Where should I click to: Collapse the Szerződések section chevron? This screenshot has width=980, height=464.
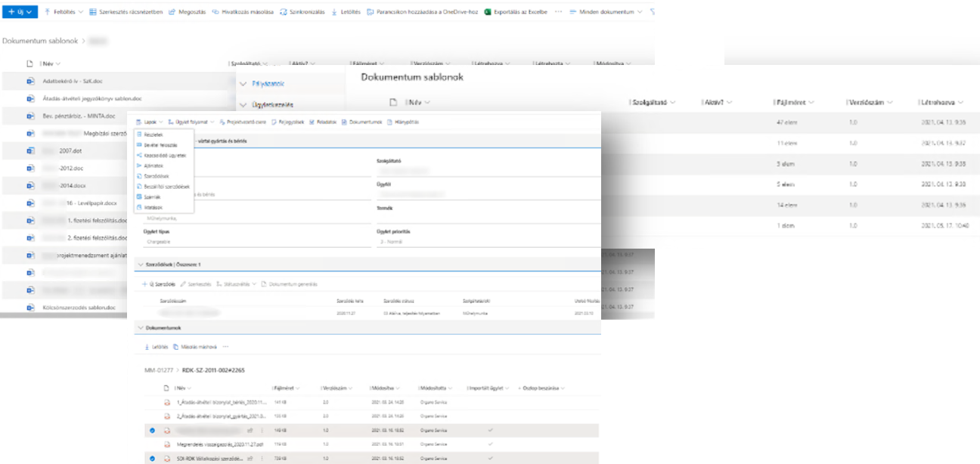[x=140, y=264]
